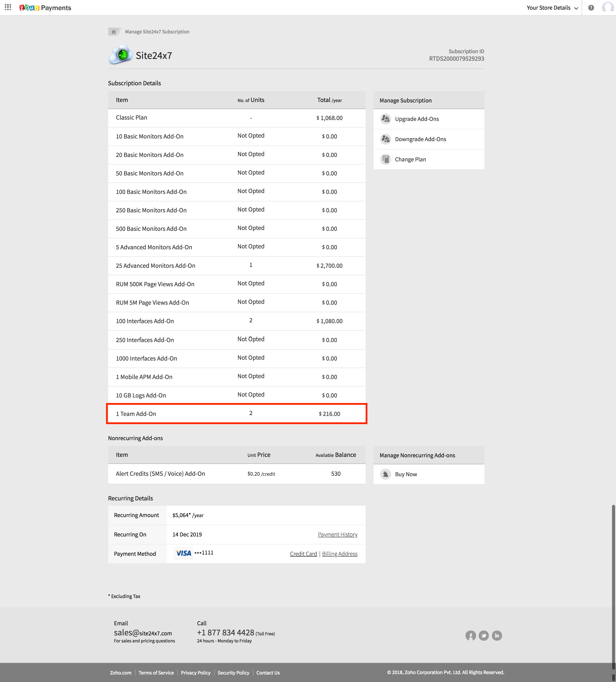Open the LinkedIn social icon
The image size is (616, 682).
pos(497,636)
